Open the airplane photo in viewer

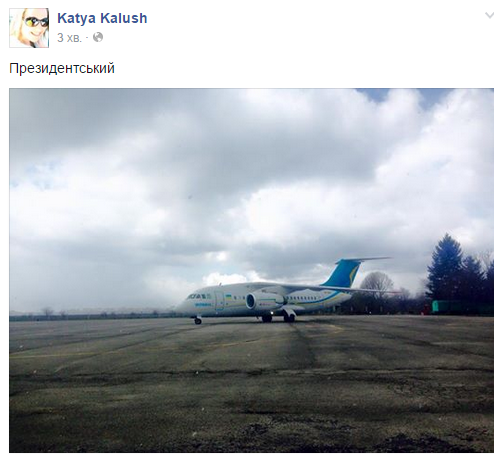tap(252, 270)
